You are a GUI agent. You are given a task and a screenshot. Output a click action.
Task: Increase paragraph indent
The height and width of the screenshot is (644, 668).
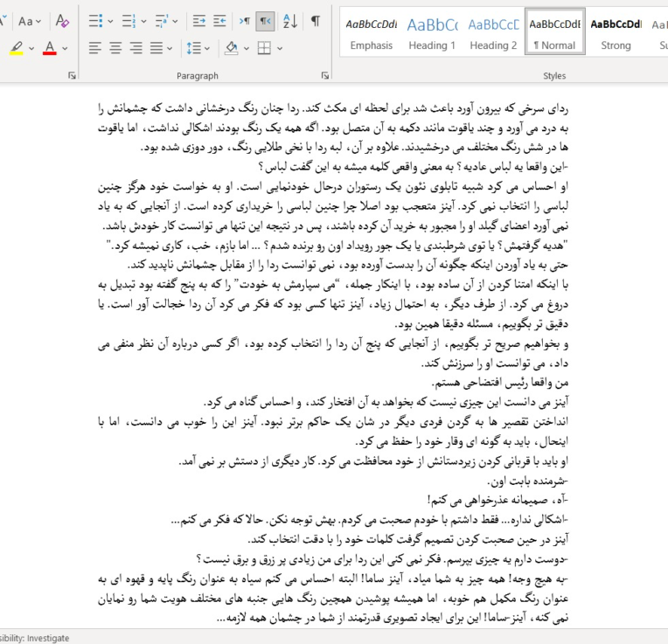[x=219, y=21]
